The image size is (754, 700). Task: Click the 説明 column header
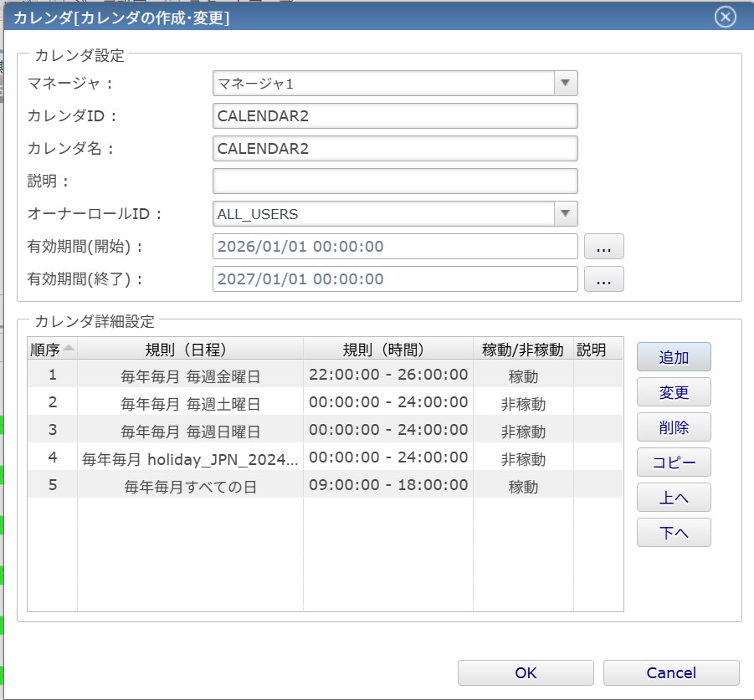598,350
